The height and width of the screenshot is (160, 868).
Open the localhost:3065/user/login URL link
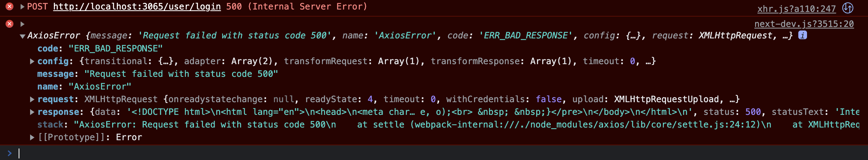pyautogui.click(x=137, y=7)
